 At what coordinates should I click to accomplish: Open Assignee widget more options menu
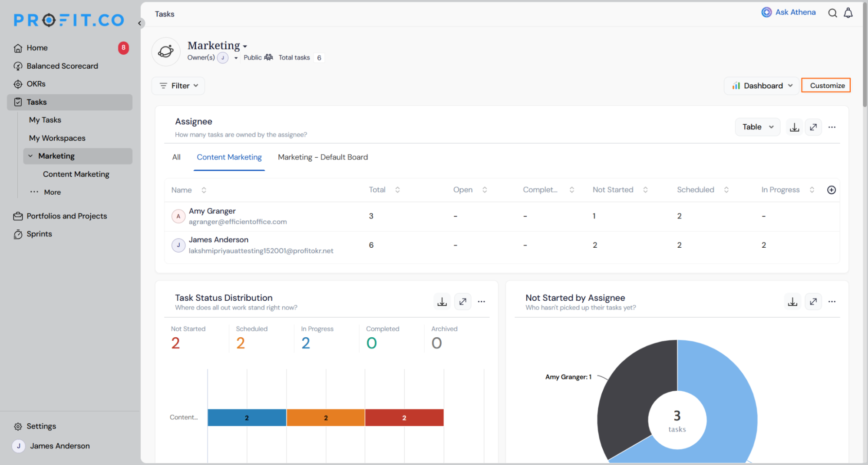832,127
